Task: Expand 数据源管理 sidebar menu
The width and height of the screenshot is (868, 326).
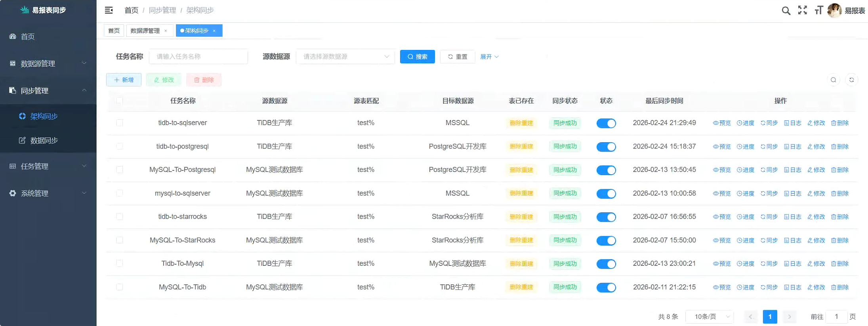Action: click(x=48, y=63)
